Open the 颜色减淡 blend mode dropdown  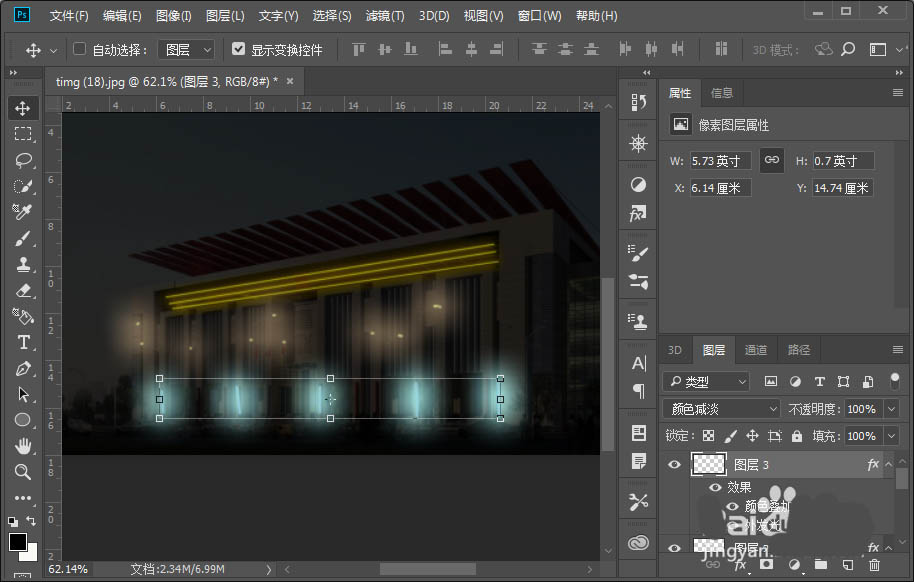(720, 409)
